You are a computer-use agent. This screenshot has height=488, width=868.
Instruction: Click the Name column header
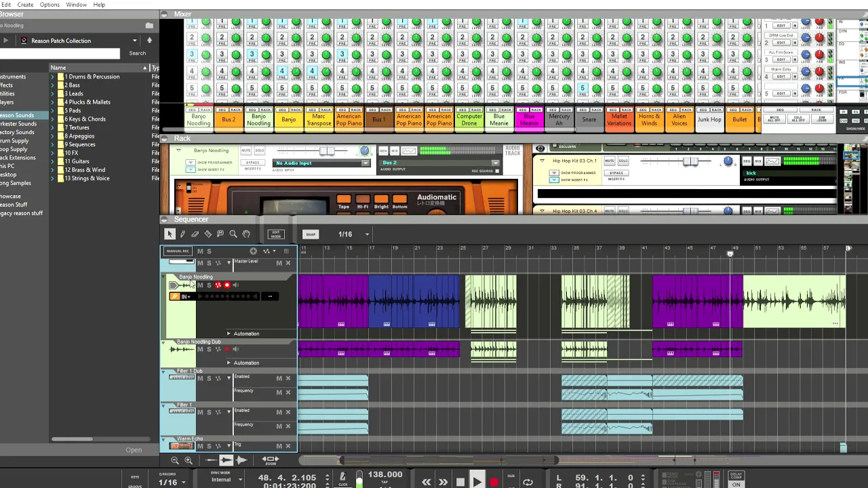click(x=99, y=68)
